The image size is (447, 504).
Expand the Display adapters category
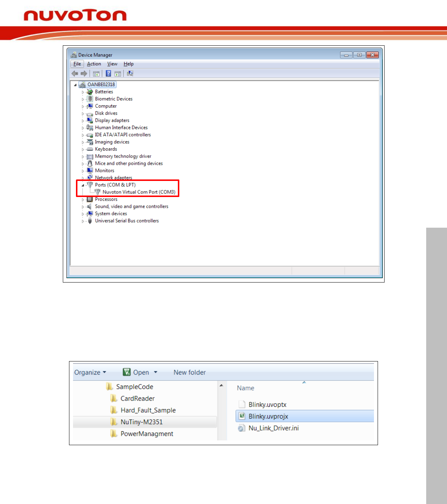[x=83, y=121]
